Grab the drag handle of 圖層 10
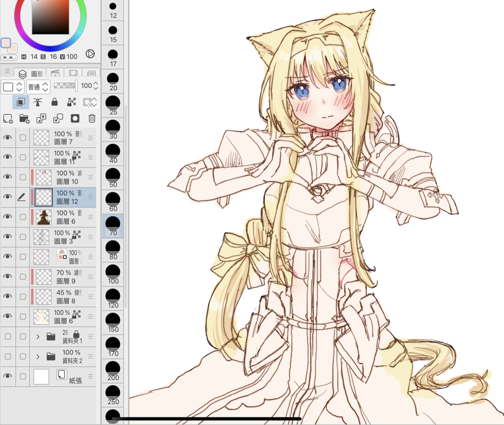Image resolution: width=504 pixels, height=425 pixels. pos(91,177)
